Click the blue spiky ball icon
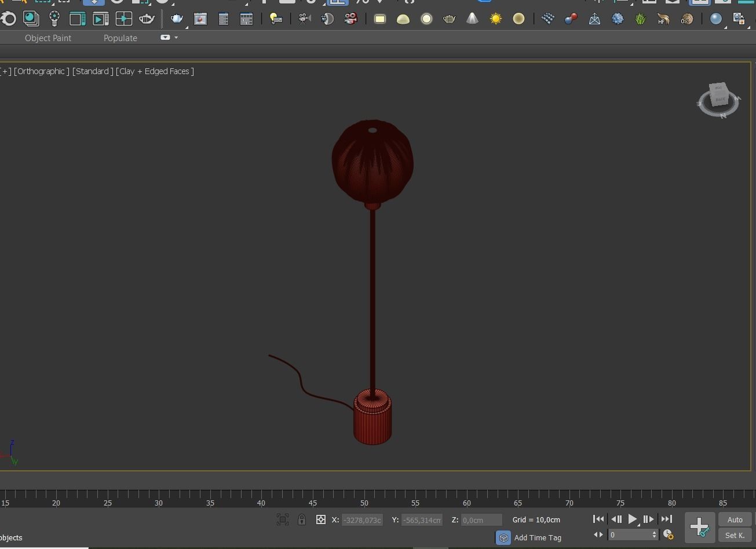The image size is (756, 549). (x=618, y=19)
